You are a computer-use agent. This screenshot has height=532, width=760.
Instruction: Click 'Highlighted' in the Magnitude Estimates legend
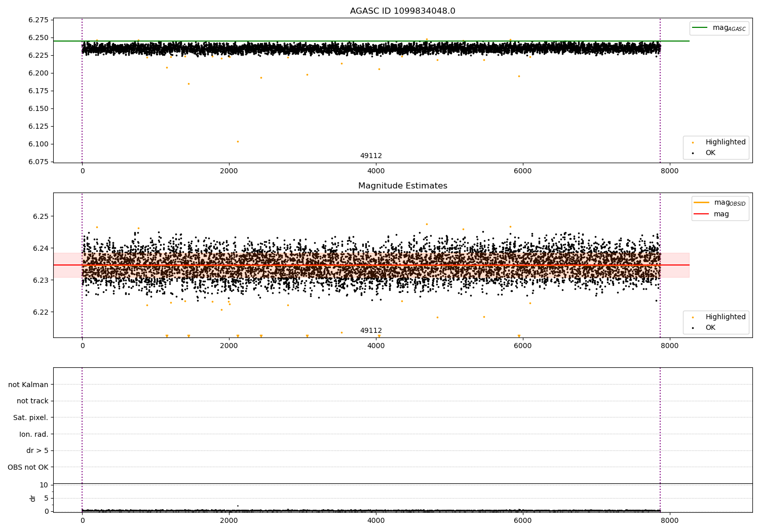[x=726, y=317]
